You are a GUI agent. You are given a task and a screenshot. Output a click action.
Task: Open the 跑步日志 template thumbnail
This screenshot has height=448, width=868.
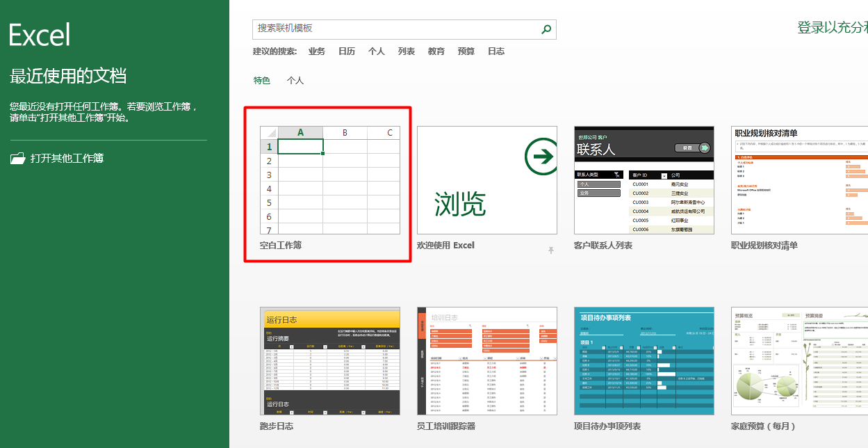(x=330, y=361)
